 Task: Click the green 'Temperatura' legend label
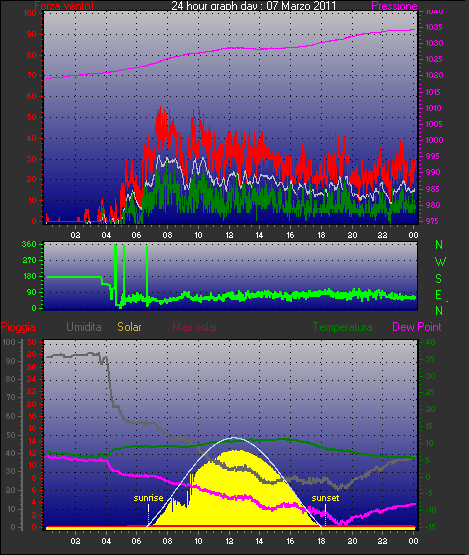342,327
